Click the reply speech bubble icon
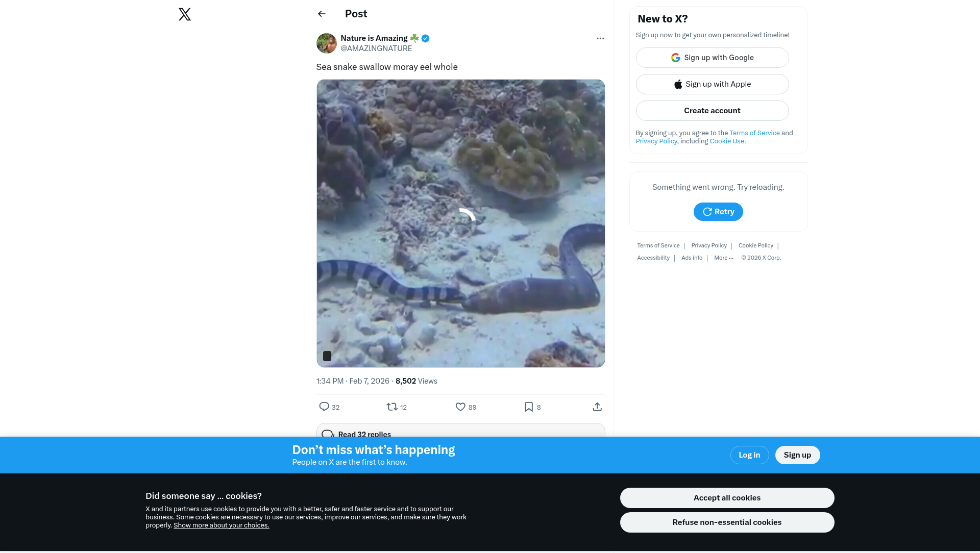980x553 pixels. click(324, 407)
